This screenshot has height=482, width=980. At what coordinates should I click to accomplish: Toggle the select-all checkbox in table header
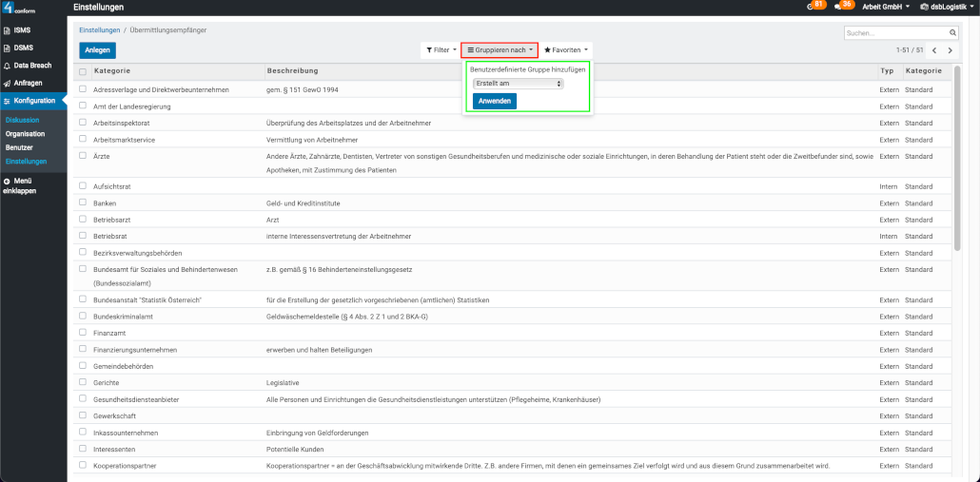coord(83,71)
